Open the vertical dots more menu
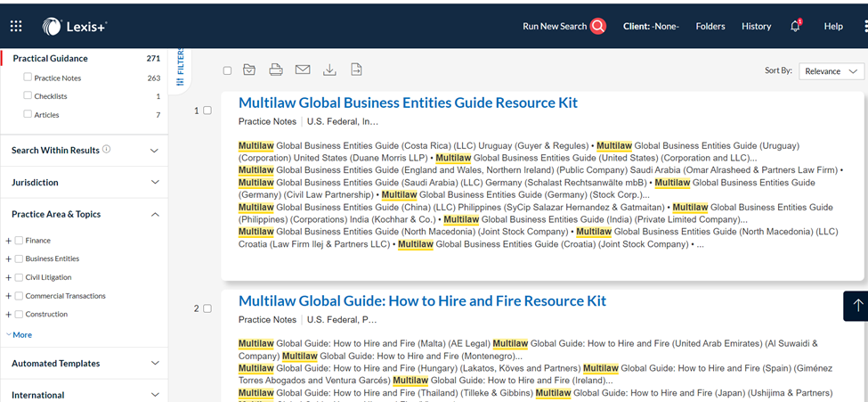The image size is (868, 402). point(864,26)
